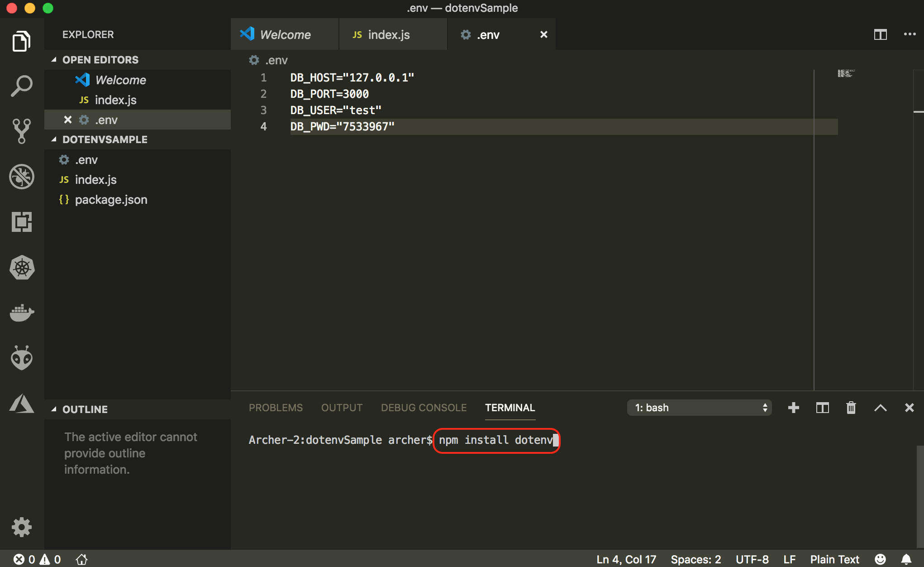Viewport: 924px width, 567px height.
Task: Open notifications via the bell icon
Action: (906, 559)
